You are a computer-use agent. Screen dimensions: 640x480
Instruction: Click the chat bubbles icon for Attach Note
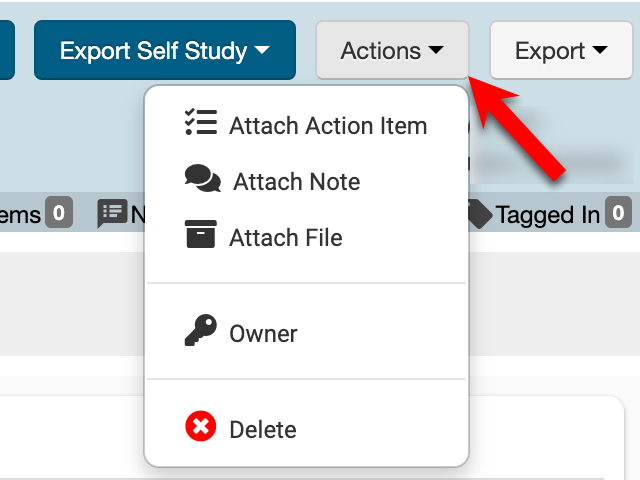202,181
